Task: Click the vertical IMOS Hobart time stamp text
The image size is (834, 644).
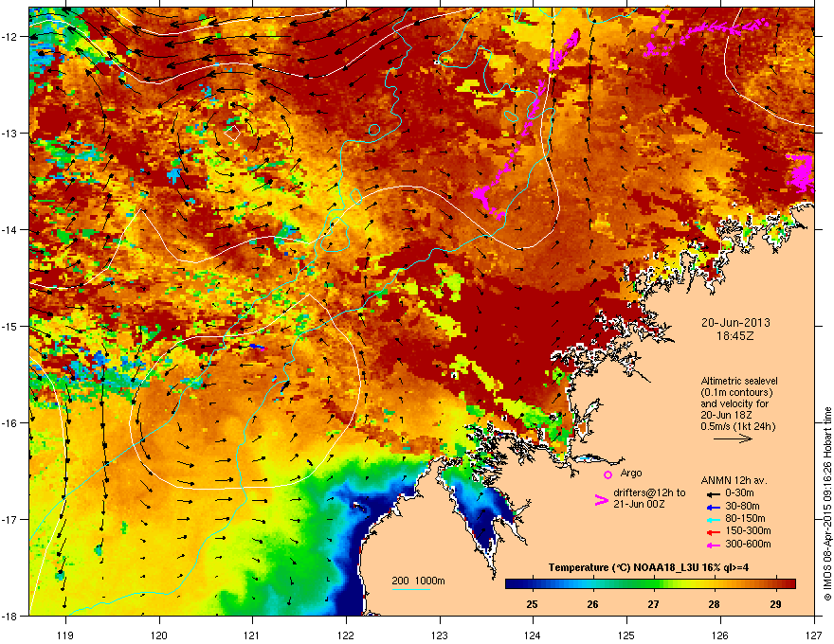Action: 827,504
